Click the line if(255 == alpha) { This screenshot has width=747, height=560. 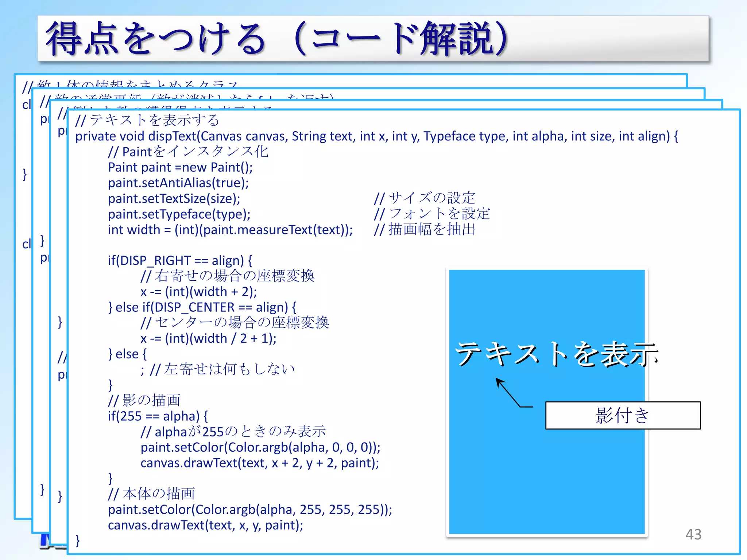[x=158, y=416]
